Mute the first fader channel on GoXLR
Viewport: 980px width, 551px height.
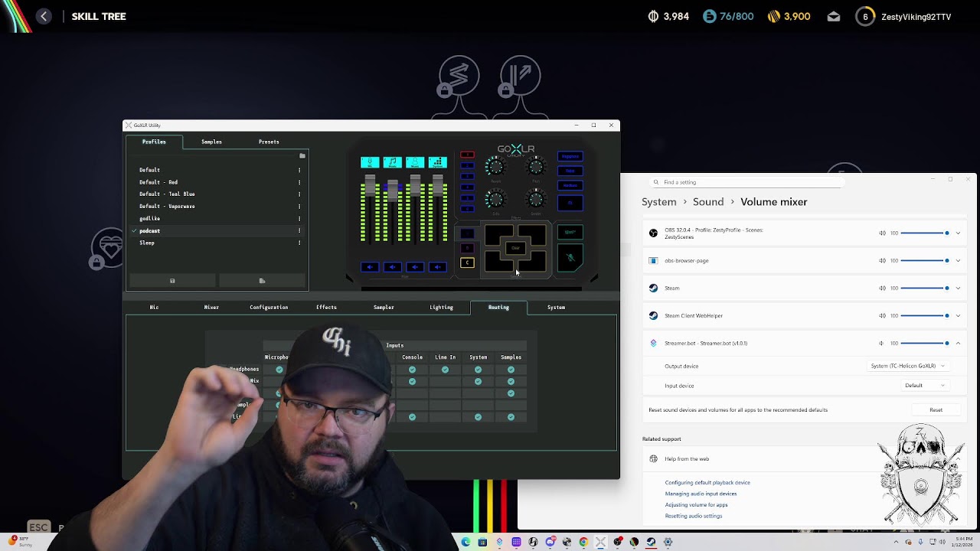click(370, 267)
